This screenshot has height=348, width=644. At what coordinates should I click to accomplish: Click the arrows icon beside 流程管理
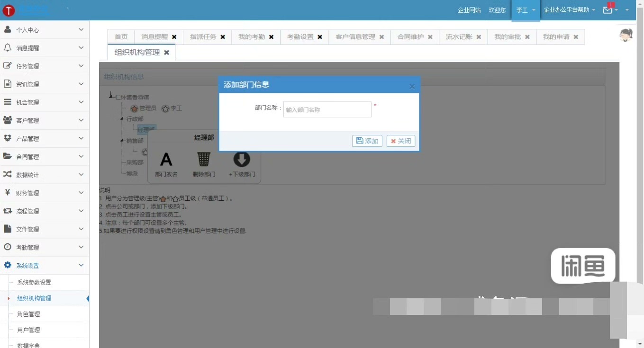[x=8, y=211]
